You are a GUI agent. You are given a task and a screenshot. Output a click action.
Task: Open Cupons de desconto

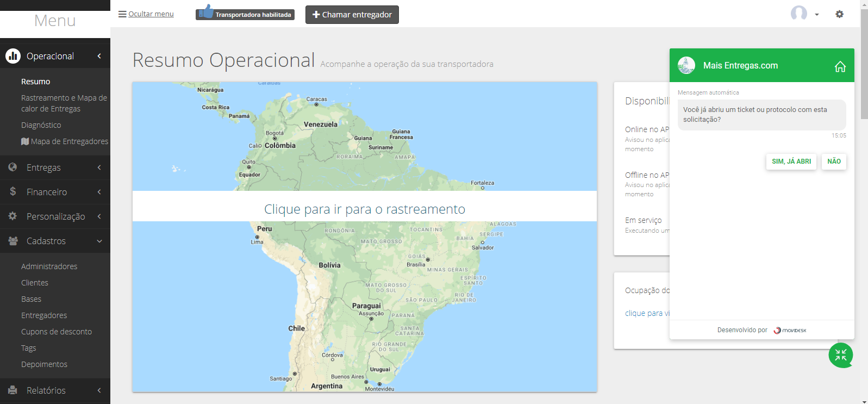[x=57, y=332]
